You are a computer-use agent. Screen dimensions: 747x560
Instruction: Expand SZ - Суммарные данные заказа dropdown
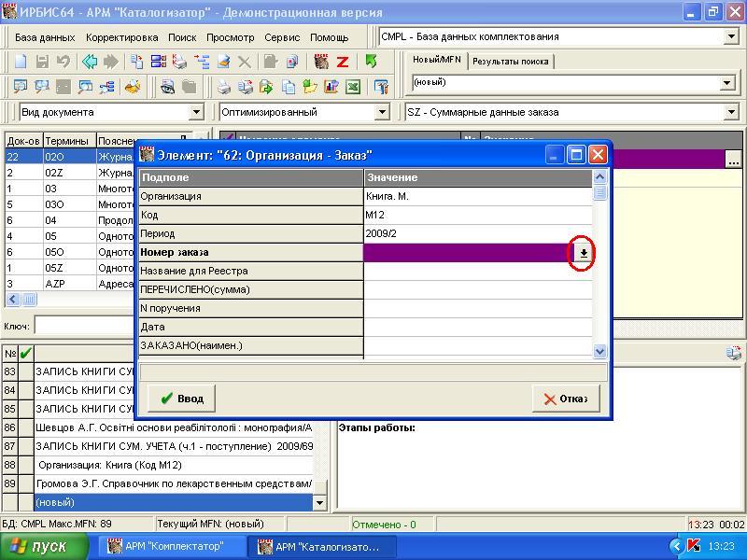(x=731, y=112)
